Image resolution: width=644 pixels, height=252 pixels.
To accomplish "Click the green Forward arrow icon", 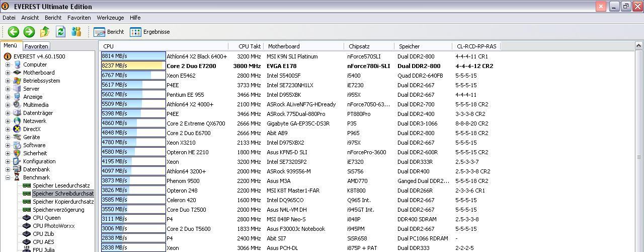I will tap(29, 32).
